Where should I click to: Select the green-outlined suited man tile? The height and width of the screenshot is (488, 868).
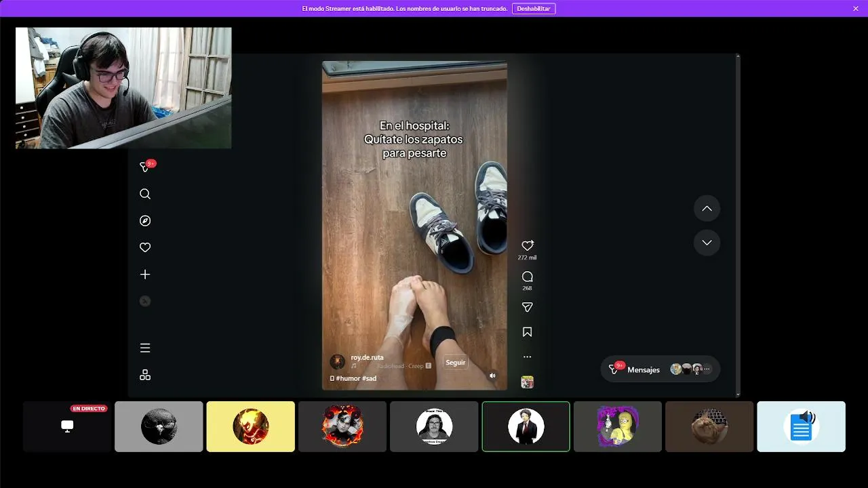[526, 426]
